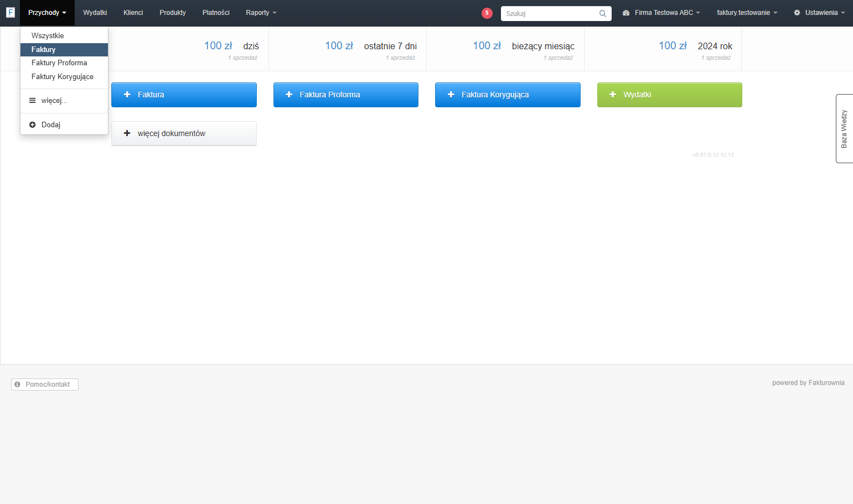Screen dimensions: 853x504
Task: Click the hamburger icon beside więcej...
Action: (32, 101)
